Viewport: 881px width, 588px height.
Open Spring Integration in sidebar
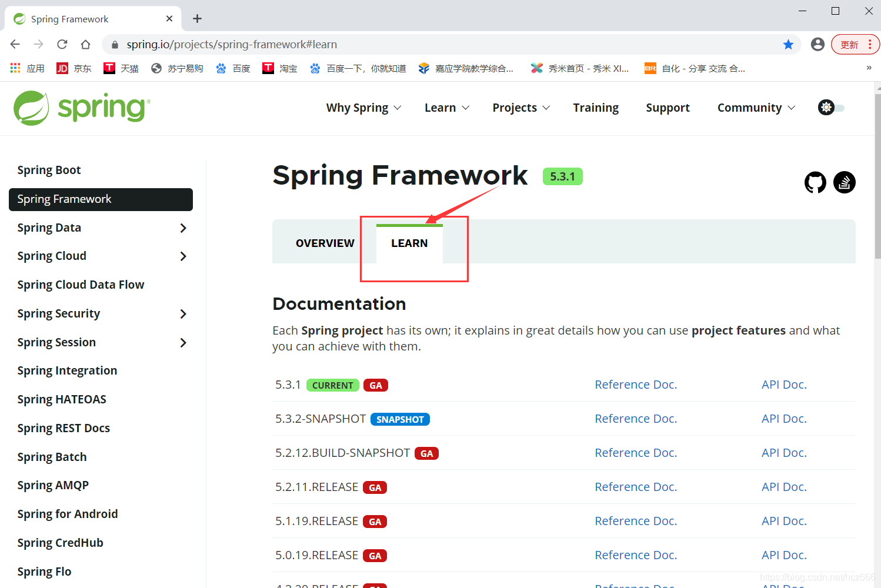coord(67,370)
